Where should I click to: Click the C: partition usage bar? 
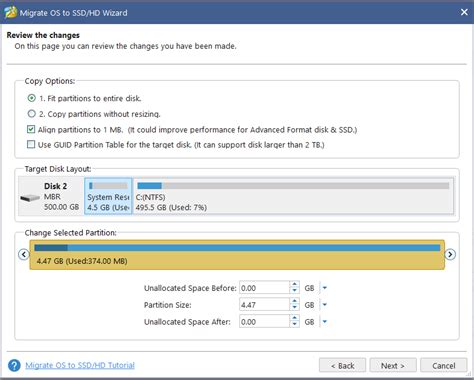(293, 186)
